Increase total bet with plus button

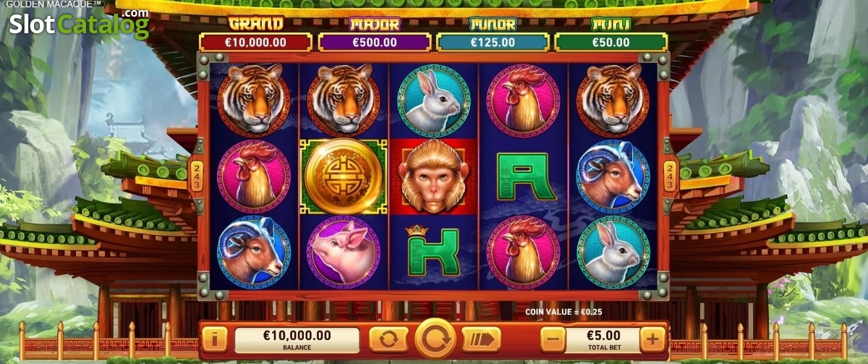click(652, 339)
